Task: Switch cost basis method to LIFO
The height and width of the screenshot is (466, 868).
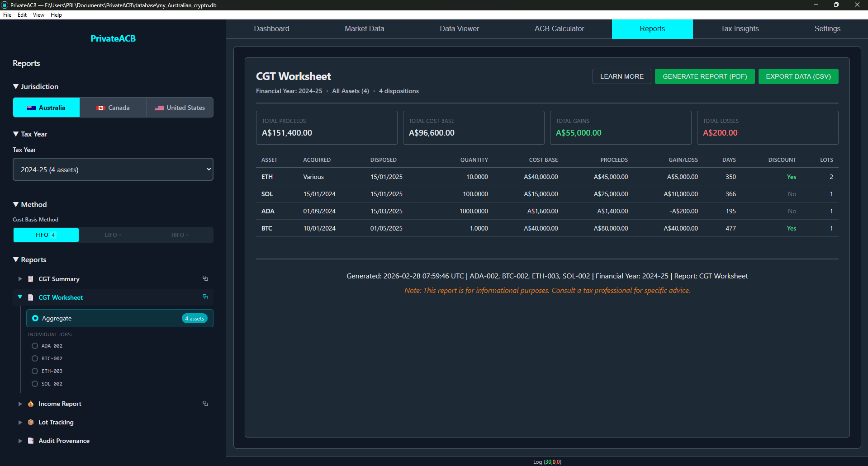Action: 113,235
